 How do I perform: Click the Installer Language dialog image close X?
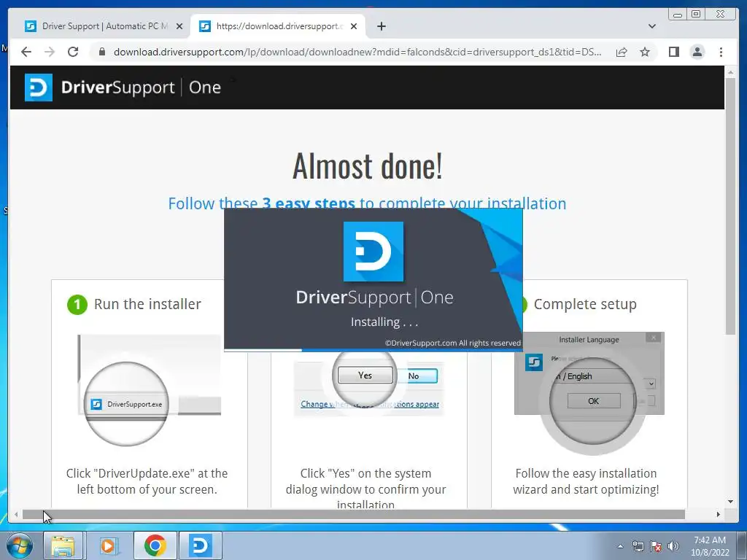pyautogui.click(x=654, y=338)
